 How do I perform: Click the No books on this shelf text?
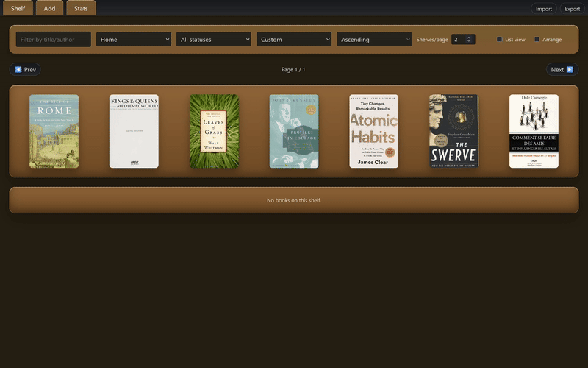coord(294,200)
